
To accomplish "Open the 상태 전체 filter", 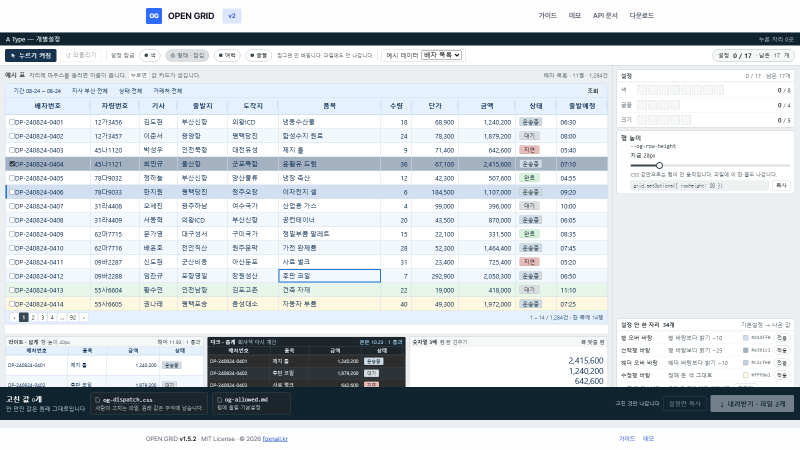I will pos(130,91).
